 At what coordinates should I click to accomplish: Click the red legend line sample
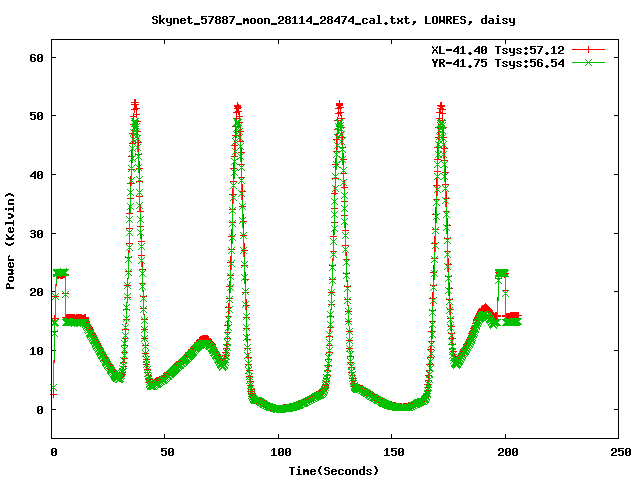pos(588,50)
